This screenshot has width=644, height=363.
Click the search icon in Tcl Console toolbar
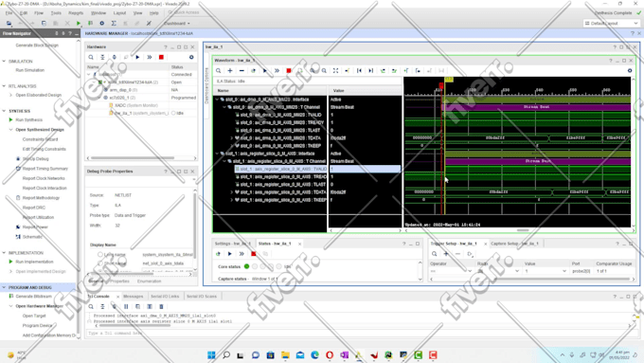[x=91, y=307]
